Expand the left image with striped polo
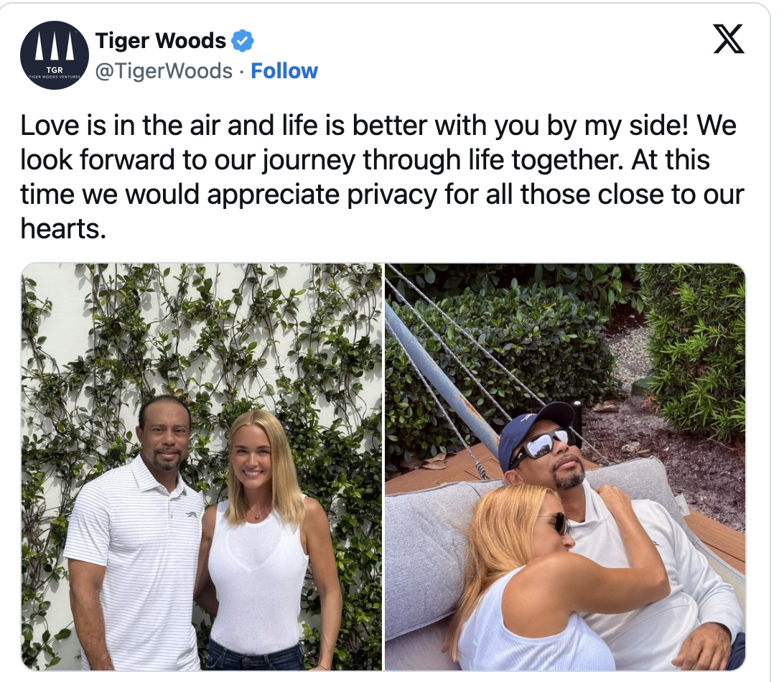 202,467
